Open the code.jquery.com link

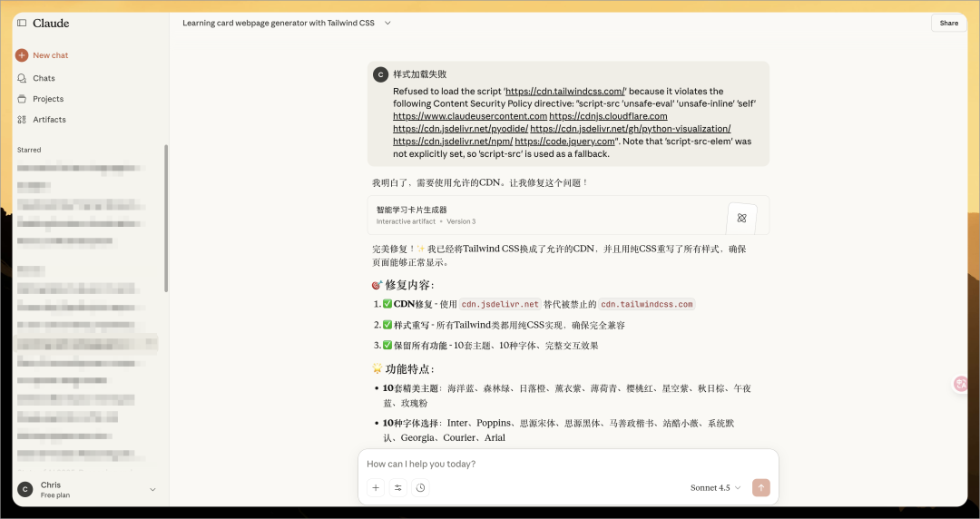click(x=565, y=142)
